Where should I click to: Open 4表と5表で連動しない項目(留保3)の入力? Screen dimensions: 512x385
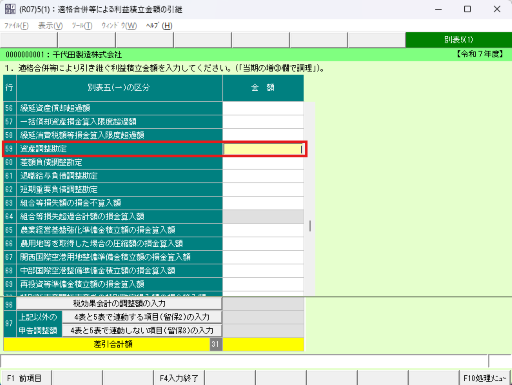[142, 331]
